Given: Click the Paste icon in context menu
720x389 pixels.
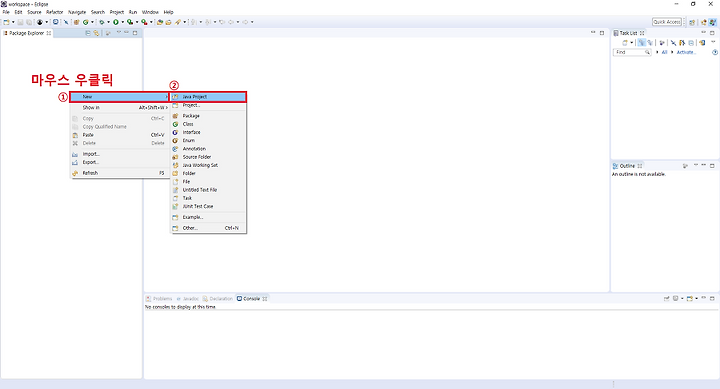Looking at the screenshot, I should click(x=75, y=135).
